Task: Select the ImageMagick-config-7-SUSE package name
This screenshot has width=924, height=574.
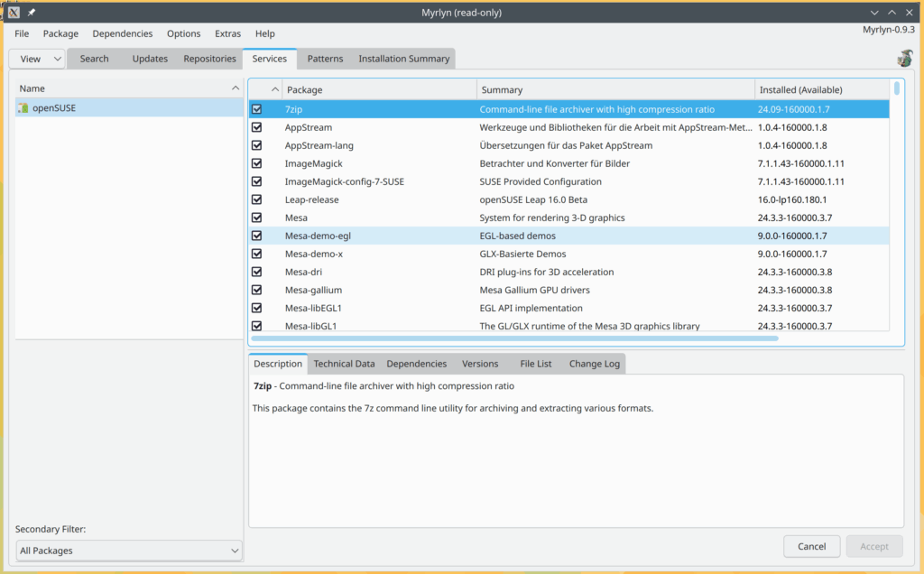Action: pos(344,181)
